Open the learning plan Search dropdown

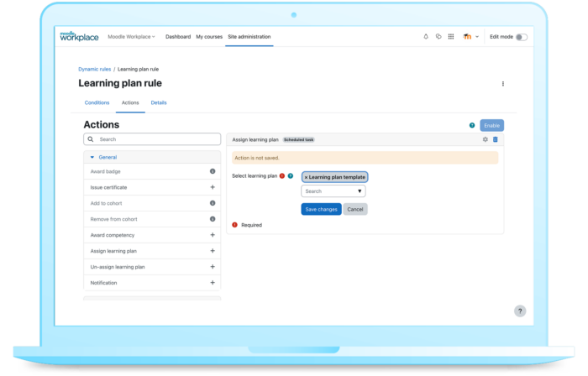(333, 191)
